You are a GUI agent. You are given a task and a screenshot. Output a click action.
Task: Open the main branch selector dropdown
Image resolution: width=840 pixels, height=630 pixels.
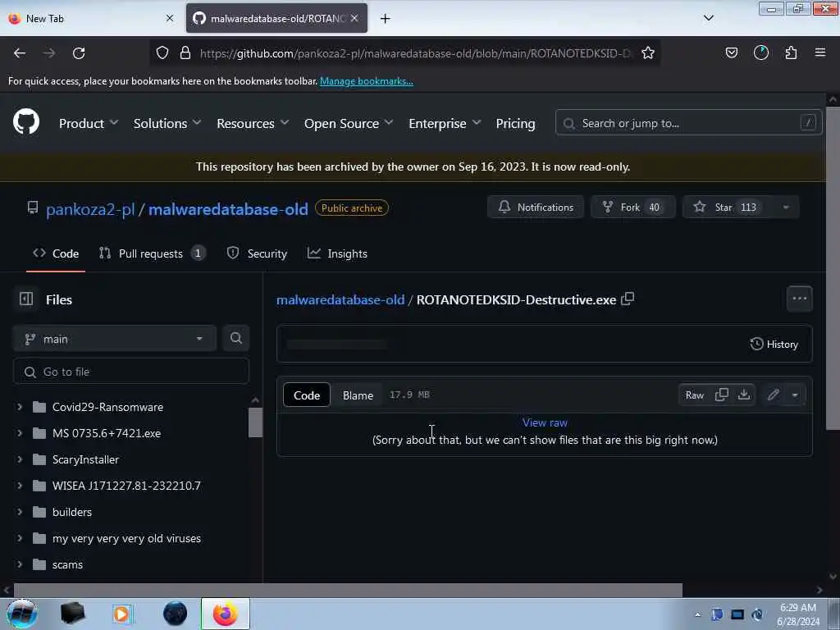115,339
